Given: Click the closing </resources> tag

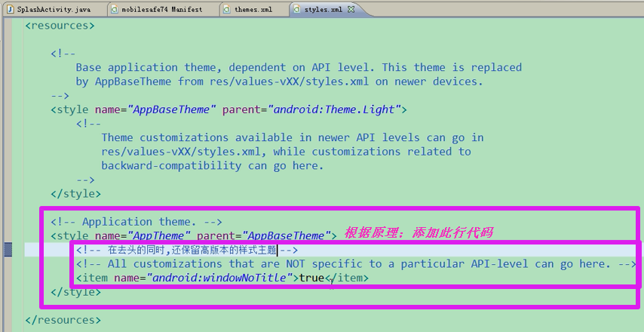Looking at the screenshot, I should coord(63,320).
